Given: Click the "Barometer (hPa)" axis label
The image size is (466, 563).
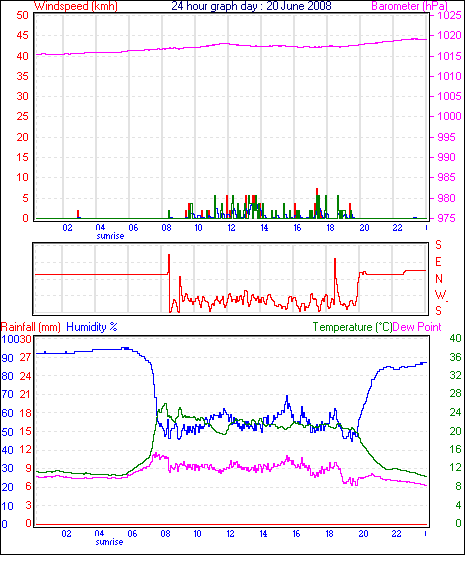Looking at the screenshot, I should [x=410, y=6].
